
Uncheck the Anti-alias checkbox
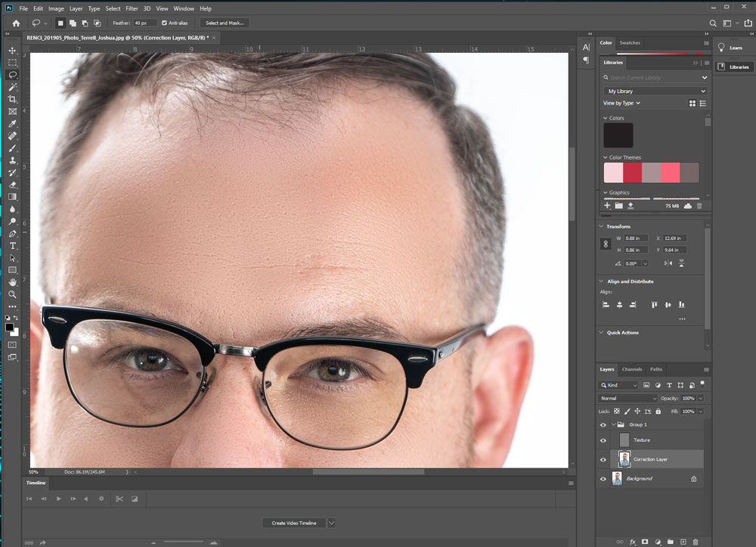click(x=165, y=23)
